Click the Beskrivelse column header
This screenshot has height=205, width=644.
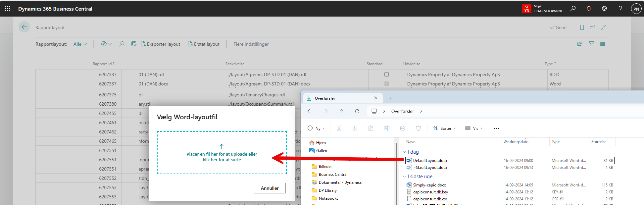pos(235,64)
